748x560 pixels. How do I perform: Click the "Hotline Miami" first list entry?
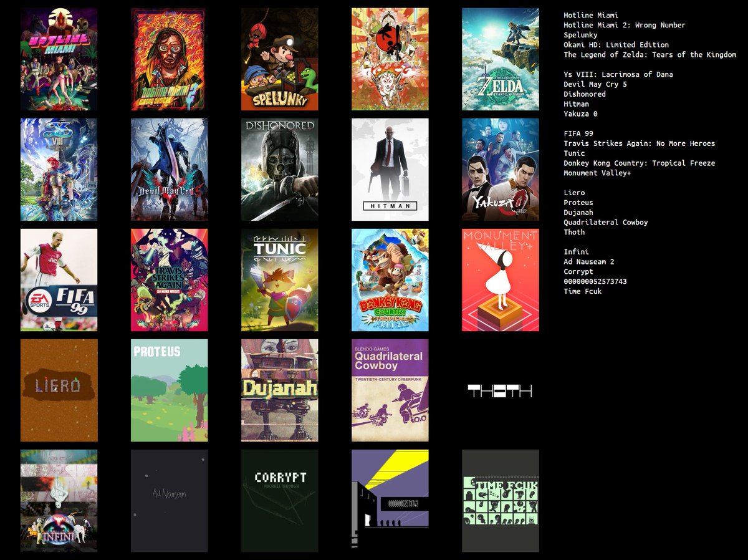[x=591, y=15]
